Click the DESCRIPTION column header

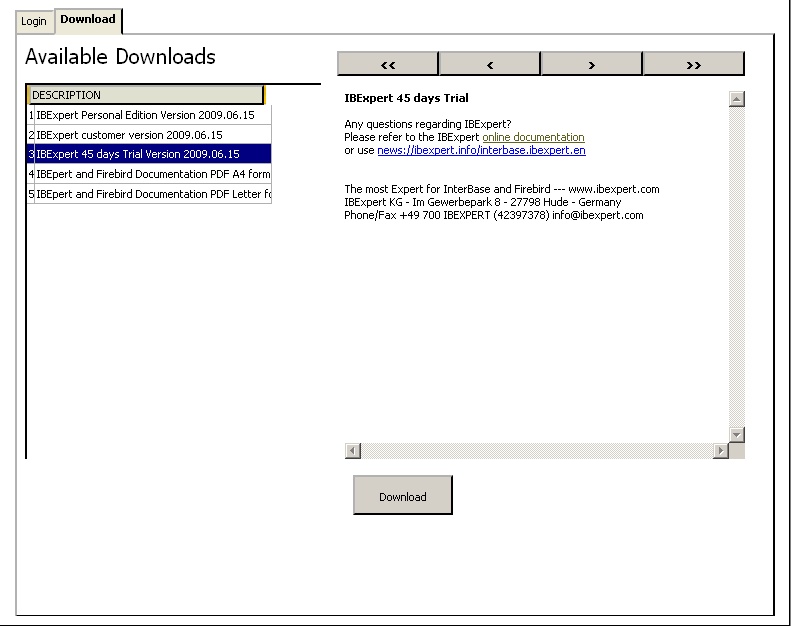point(146,95)
